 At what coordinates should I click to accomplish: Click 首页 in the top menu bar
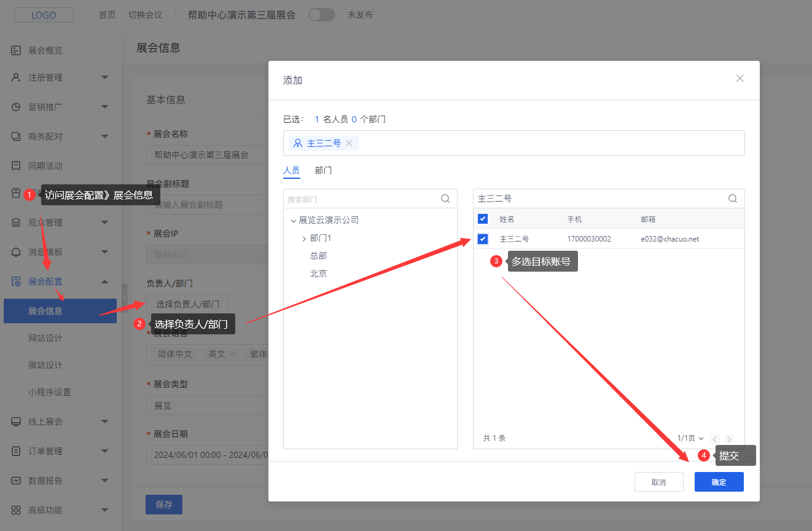click(x=107, y=15)
